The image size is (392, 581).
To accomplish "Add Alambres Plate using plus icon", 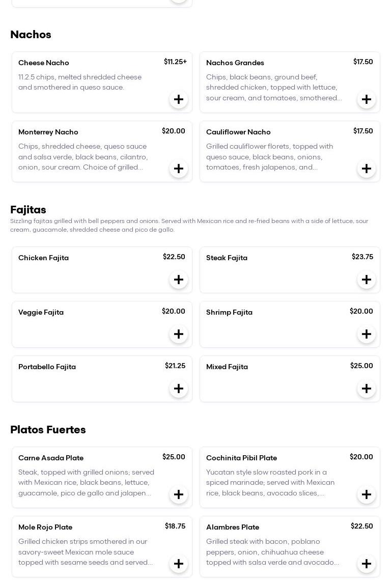I will (367, 564).
